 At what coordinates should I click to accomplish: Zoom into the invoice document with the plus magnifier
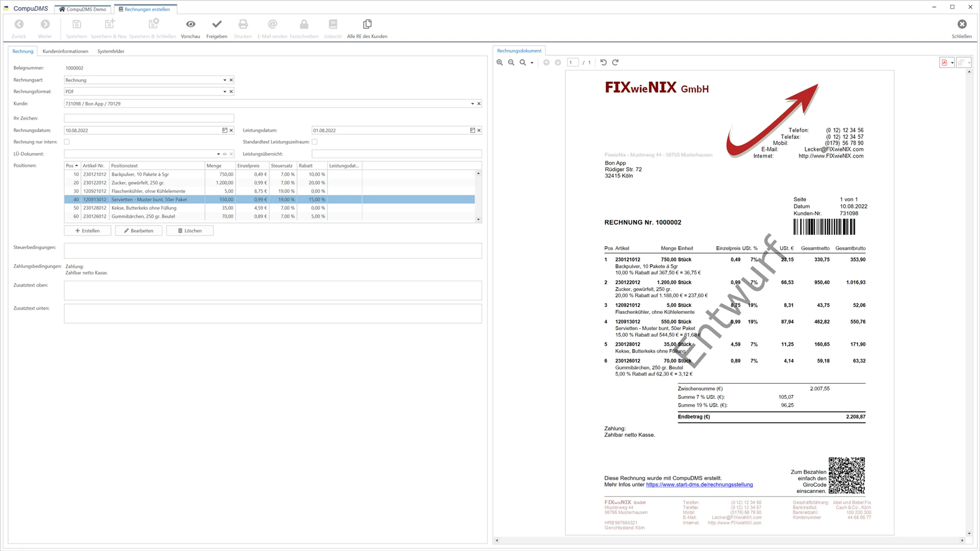pos(500,62)
